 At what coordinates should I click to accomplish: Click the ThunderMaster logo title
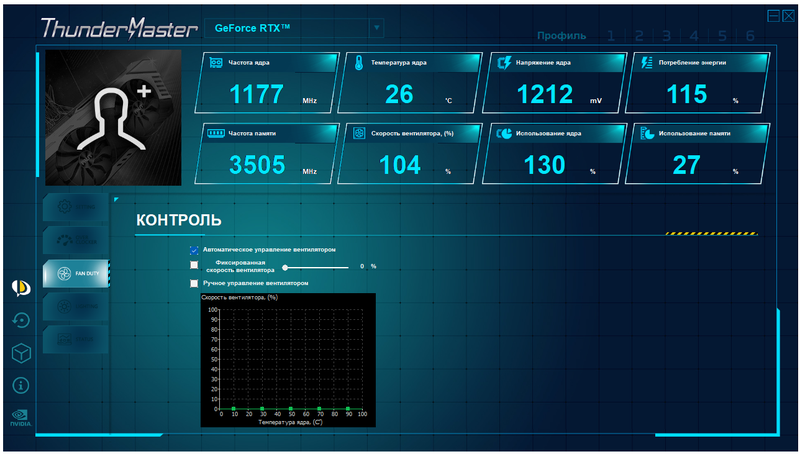click(x=119, y=29)
